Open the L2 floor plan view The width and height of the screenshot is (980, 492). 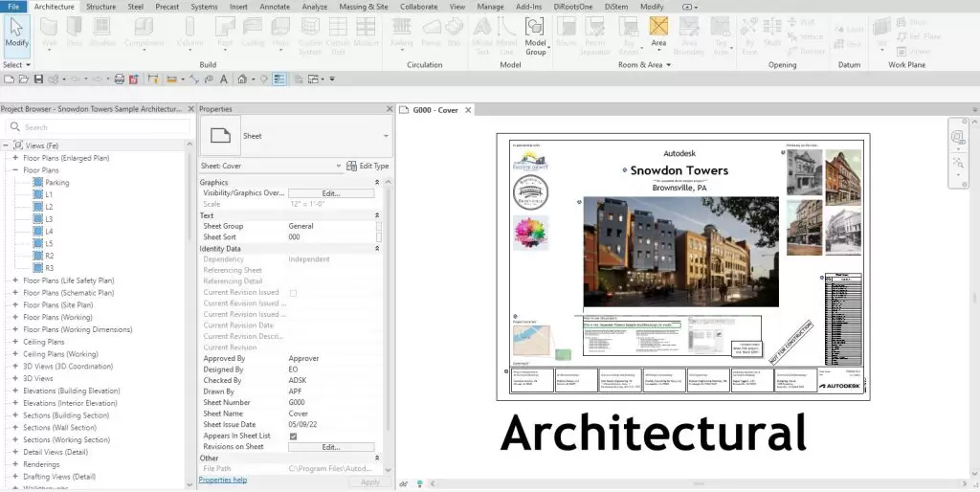(49, 207)
